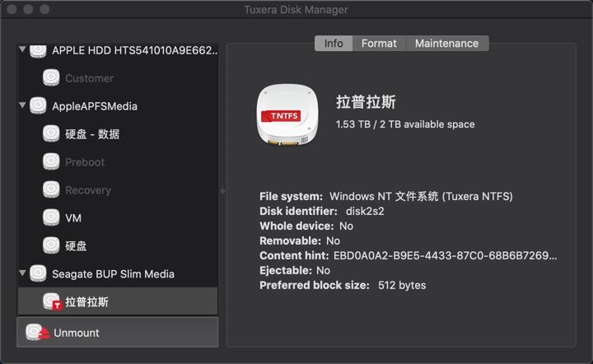Collapse the APPLE HDD disk tree
The image size is (593, 364).
(x=22, y=49)
